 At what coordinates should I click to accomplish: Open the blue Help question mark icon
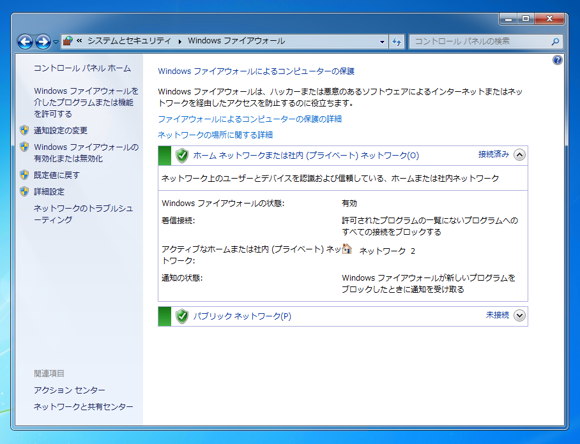[557, 60]
